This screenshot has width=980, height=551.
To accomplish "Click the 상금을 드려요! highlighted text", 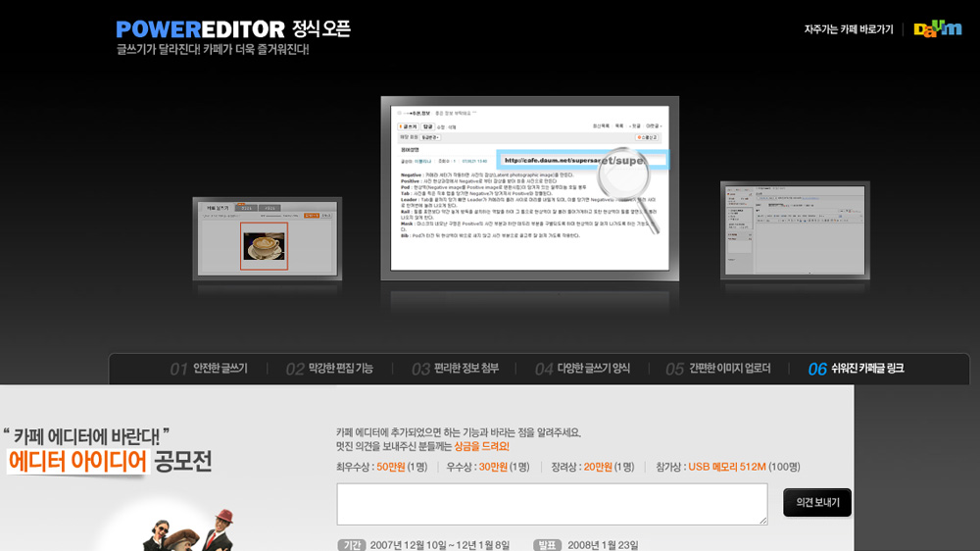I will coord(481,446).
